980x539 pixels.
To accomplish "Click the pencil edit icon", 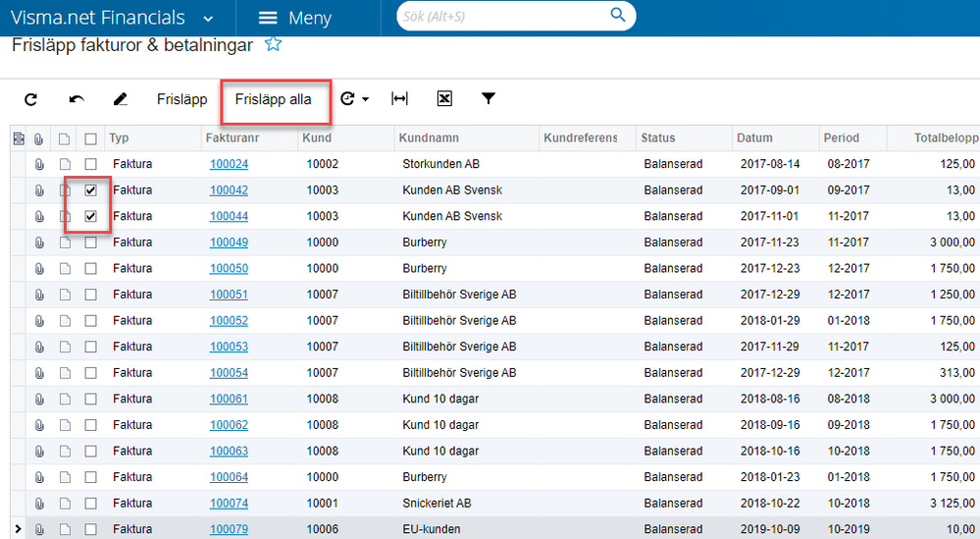I will pos(121,99).
